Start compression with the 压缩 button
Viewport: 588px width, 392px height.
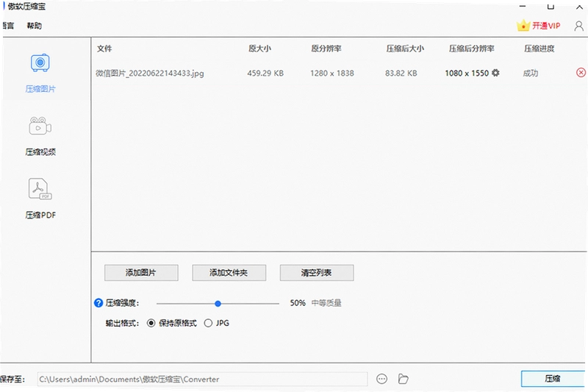(553, 379)
